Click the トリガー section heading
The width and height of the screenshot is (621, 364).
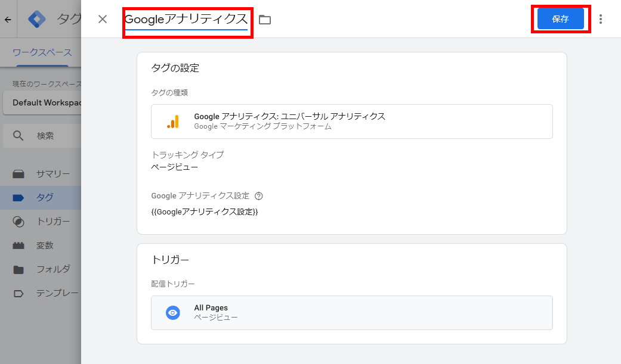(170, 260)
